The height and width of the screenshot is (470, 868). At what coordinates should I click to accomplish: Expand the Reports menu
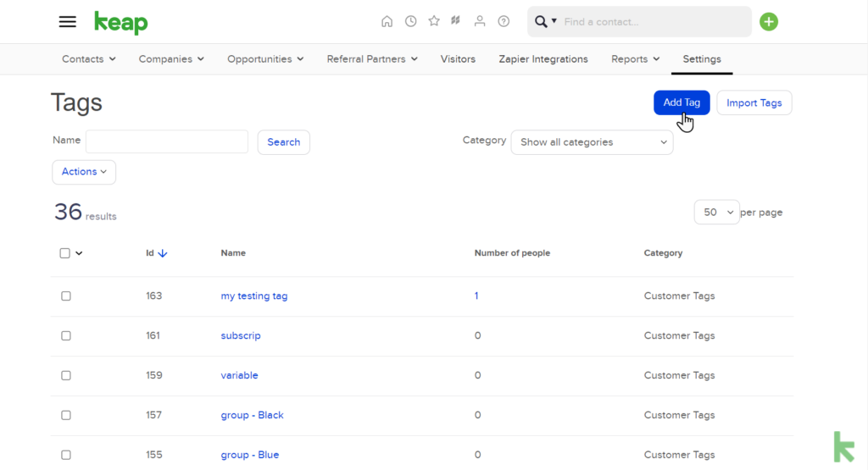click(635, 59)
